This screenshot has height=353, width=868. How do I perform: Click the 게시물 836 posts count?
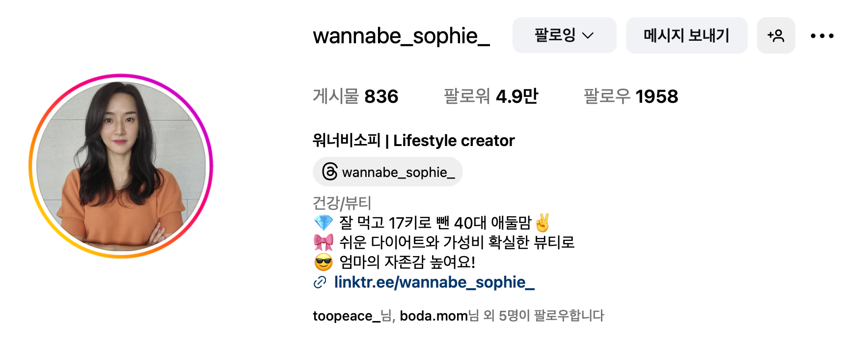(355, 96)
